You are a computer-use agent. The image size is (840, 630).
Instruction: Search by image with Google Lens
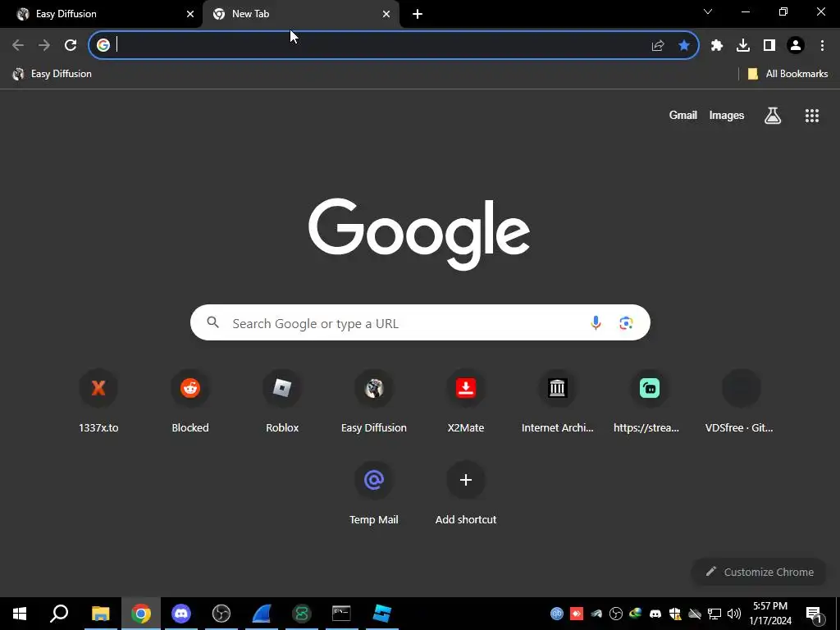click(626, 322)
